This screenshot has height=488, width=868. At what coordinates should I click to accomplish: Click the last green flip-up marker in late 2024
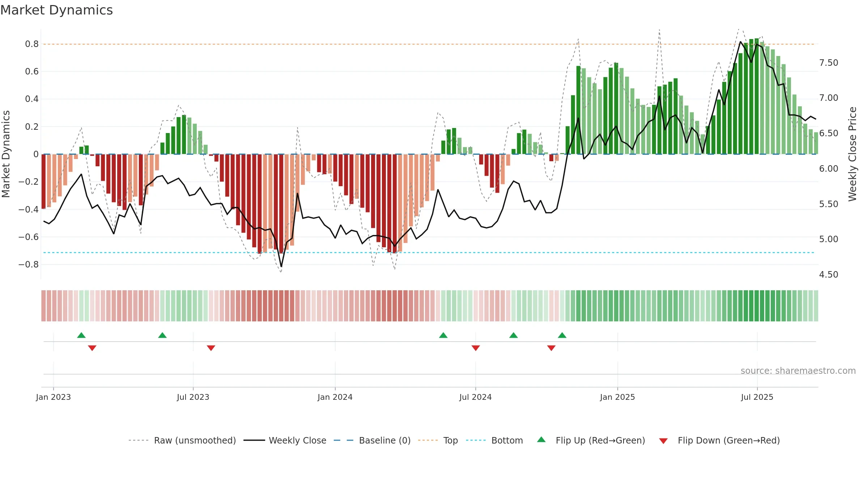click(x=562, y=335)
